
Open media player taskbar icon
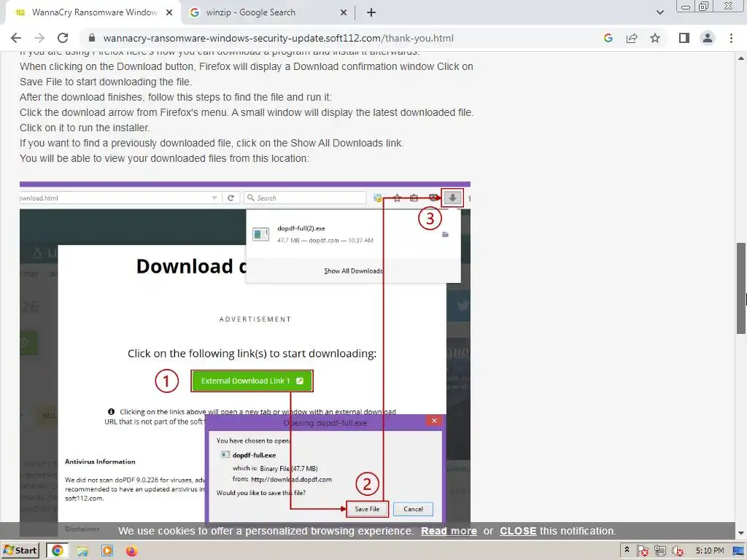point(107,551)
